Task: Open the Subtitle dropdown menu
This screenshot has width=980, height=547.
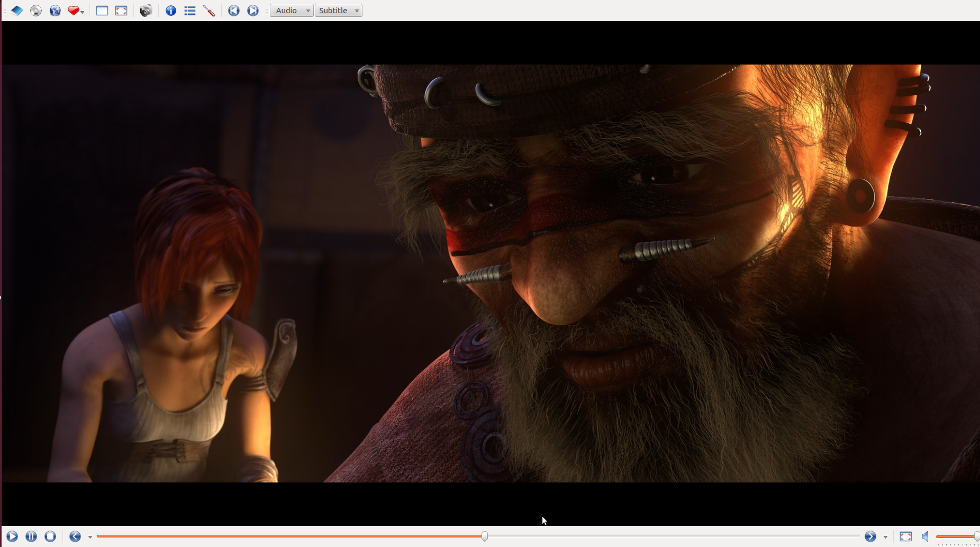Action: (x=339, y=11)
